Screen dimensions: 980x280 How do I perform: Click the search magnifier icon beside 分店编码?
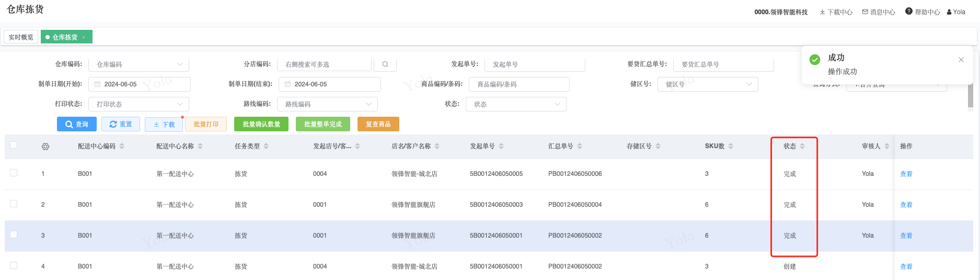(385, 64)
